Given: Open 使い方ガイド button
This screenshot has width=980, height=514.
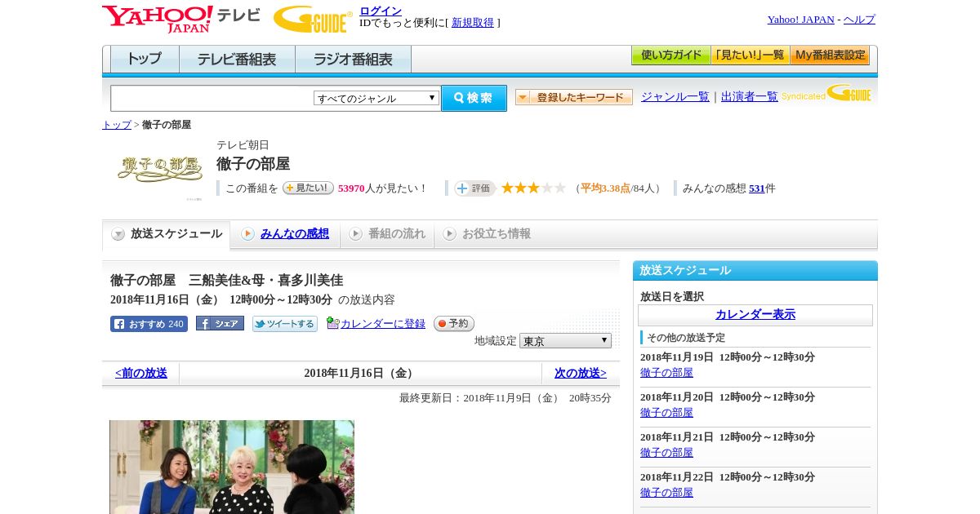Looking at the screenshot, I should coord(671,55).
